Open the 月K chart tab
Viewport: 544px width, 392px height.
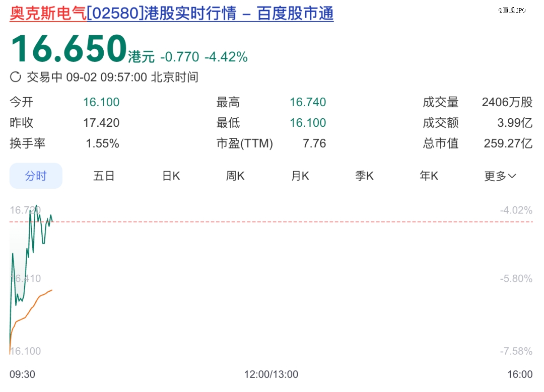(300, 176)
